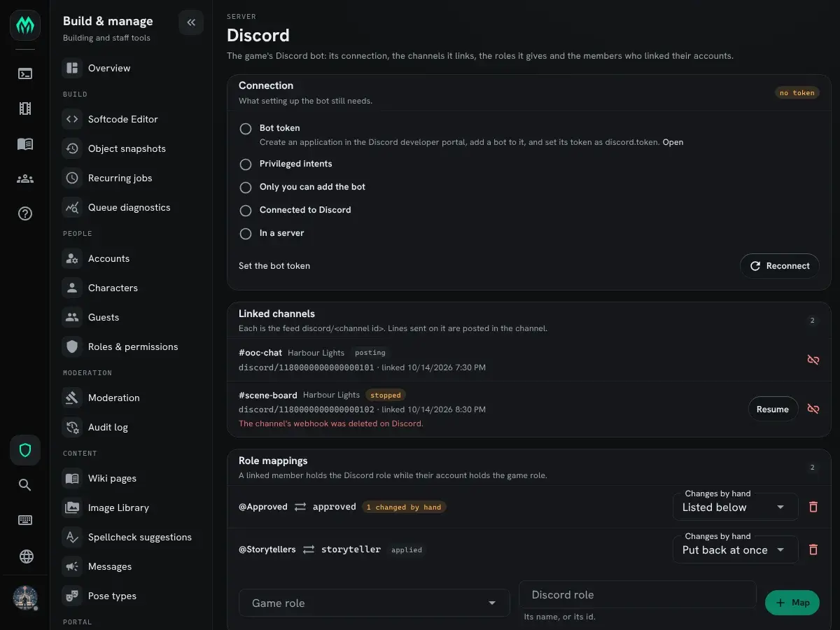
Task: Click the 'Only you can add the bot' circle
Action: click(x=246, y=188)
